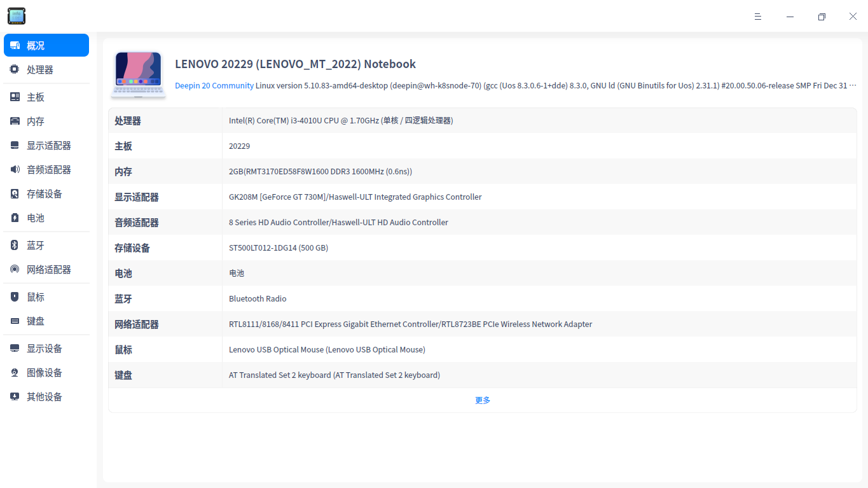Click the 蓝牙 row header in table

(x=123, y=299)
